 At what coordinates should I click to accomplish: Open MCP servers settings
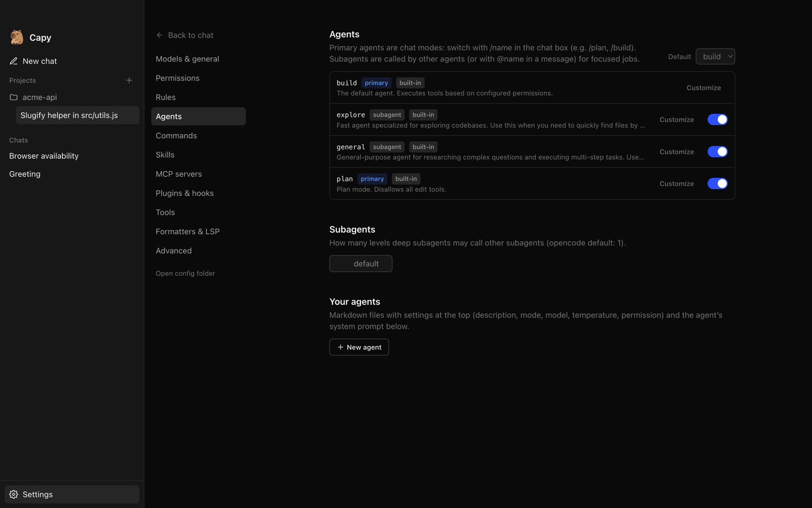coord(198,174)
